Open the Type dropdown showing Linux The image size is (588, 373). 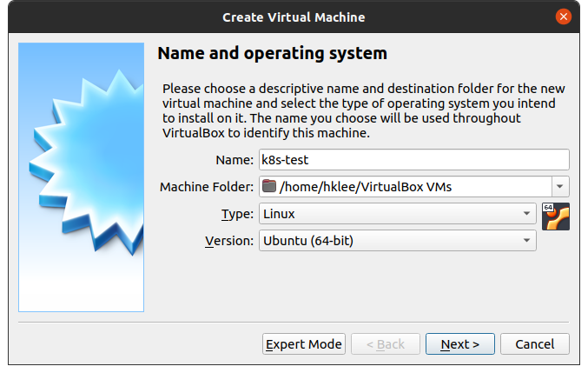click(398, 214)
